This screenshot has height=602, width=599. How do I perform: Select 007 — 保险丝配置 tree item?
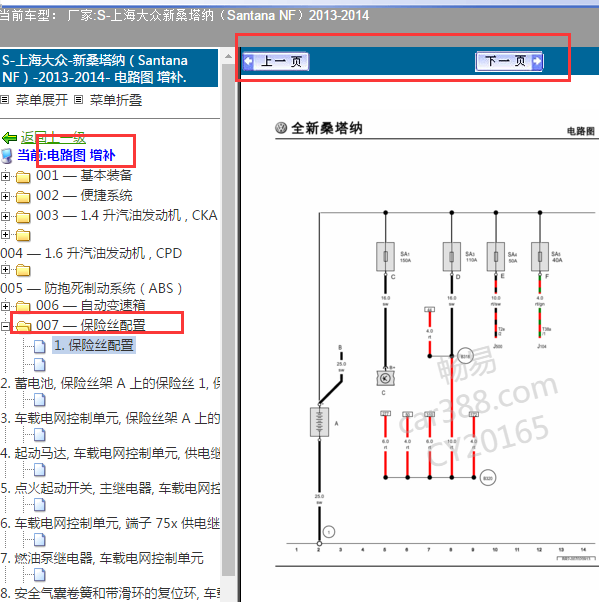(91, 325)
